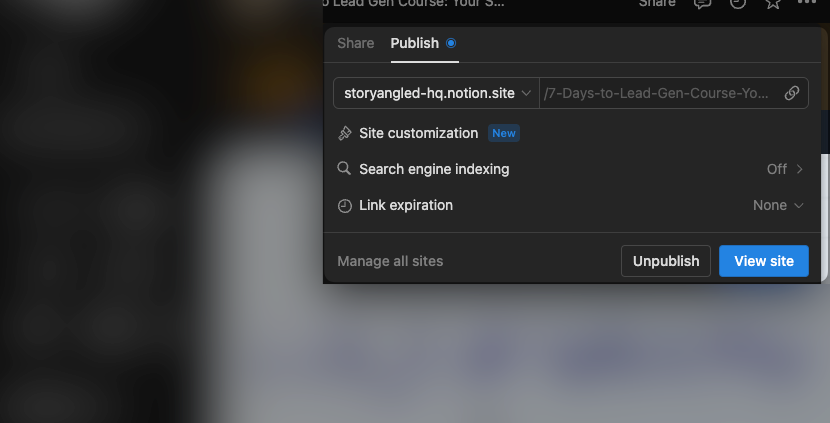Click the blue View site button
This screenshot has width=830, height=423.
click(x=764, y=261)
